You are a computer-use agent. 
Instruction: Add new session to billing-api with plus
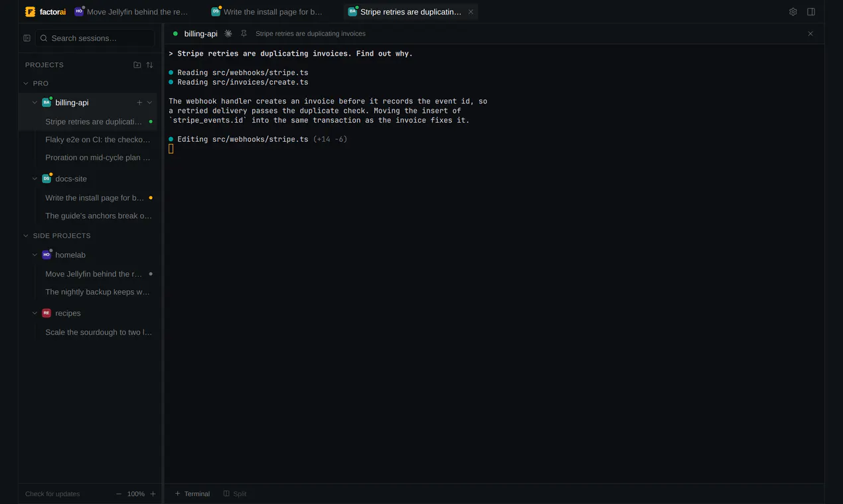(139, 103)
